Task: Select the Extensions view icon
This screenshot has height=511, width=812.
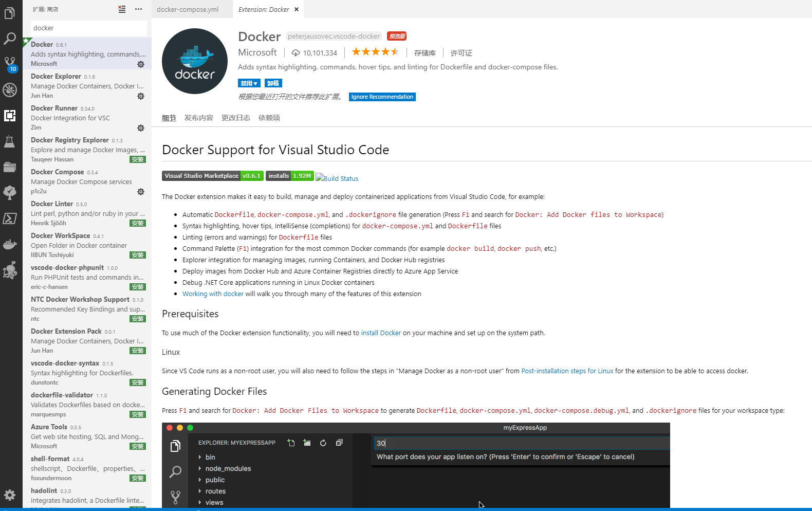Action: (x=10, y=116)
